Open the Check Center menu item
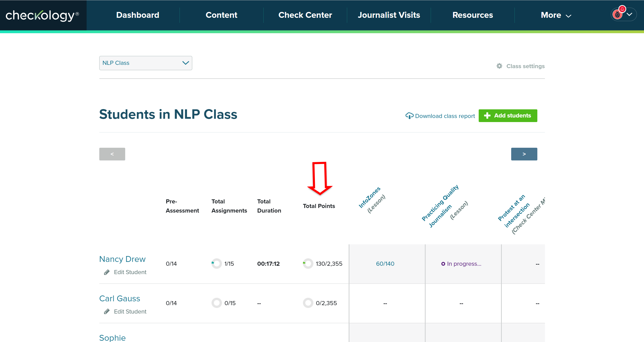644x342 pixels. point(305,15)
